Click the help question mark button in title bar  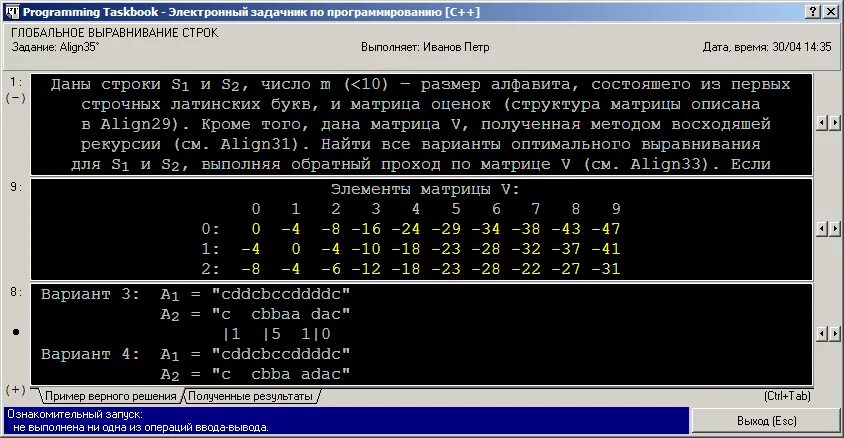coord(814,12)
